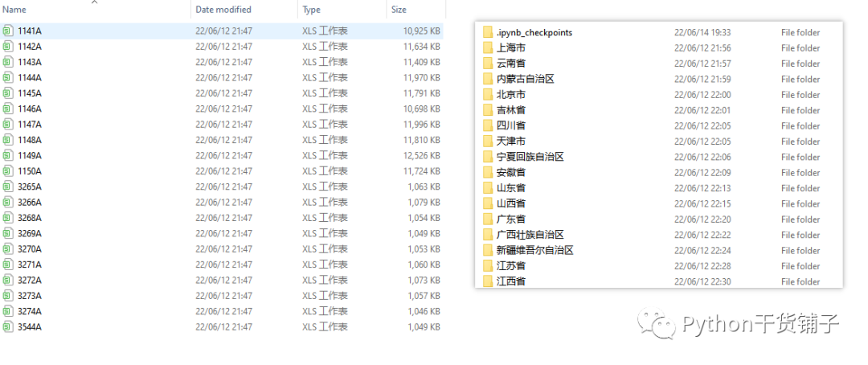Click the 江西省 folder icon

pyautogui.click(x=488, y=281)
